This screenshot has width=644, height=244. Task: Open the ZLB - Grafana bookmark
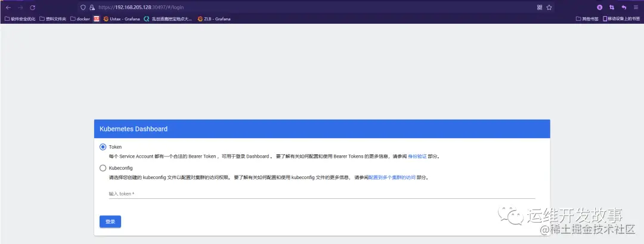pyautogui.click(x=214, y=19)
